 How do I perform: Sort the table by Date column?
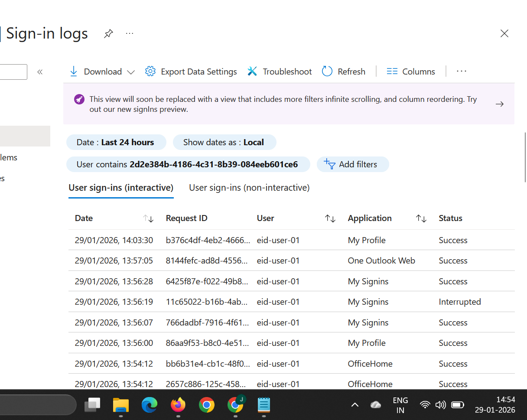tap(148, 218)
